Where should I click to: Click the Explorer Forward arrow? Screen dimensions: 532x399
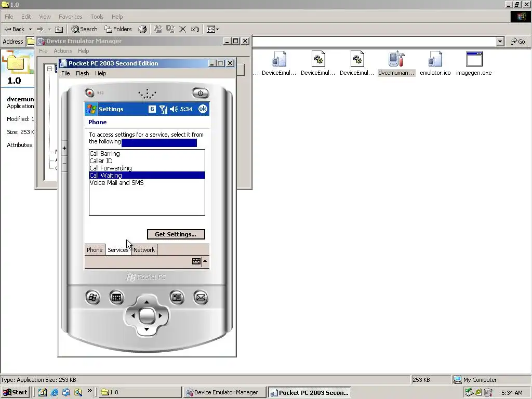[x=40, y=29]
